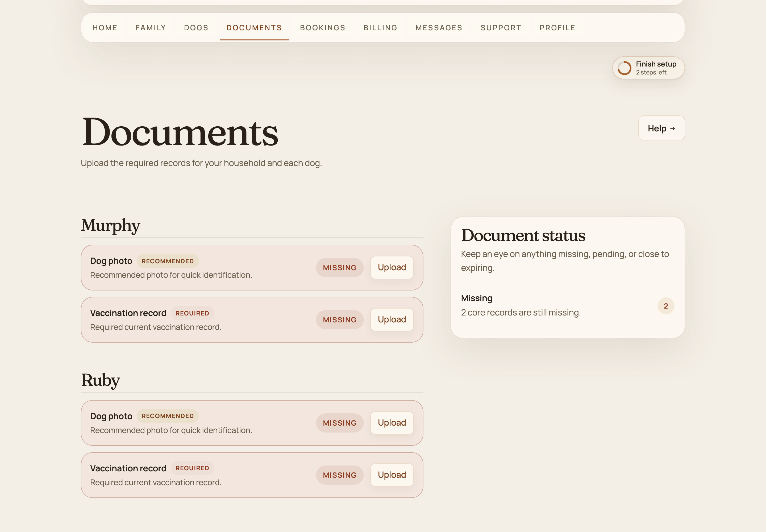
Task: Open the Bookings tab
Action: (323, 28)
